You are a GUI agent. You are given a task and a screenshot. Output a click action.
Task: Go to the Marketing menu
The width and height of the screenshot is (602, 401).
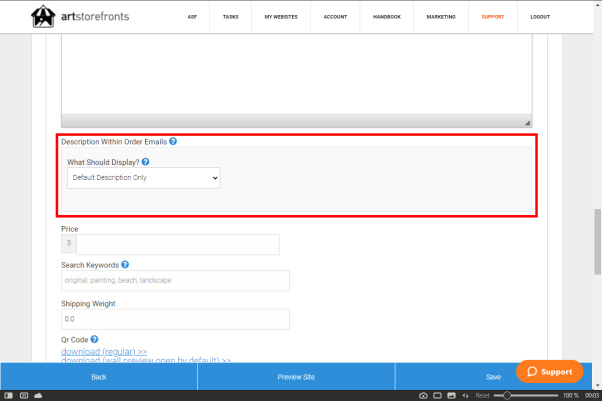pos(440,17)
